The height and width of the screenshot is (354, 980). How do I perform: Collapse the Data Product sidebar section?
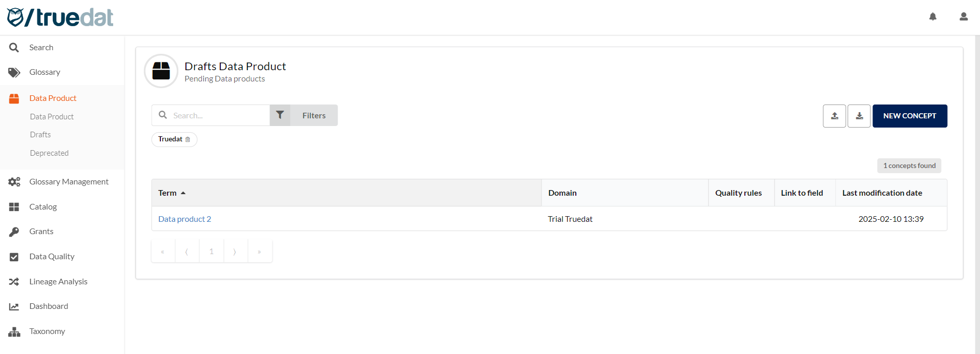[53, 98]
